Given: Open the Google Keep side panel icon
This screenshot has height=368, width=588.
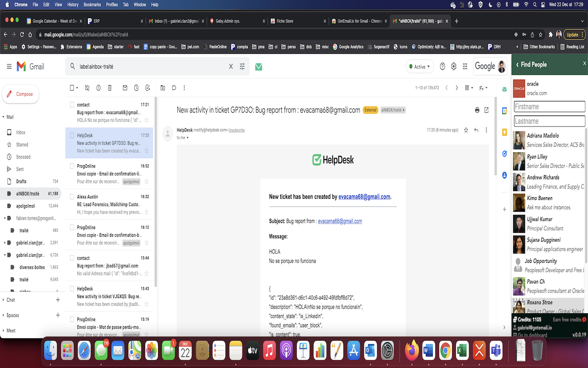Looking at the screenshot, I should click(504, 132).
